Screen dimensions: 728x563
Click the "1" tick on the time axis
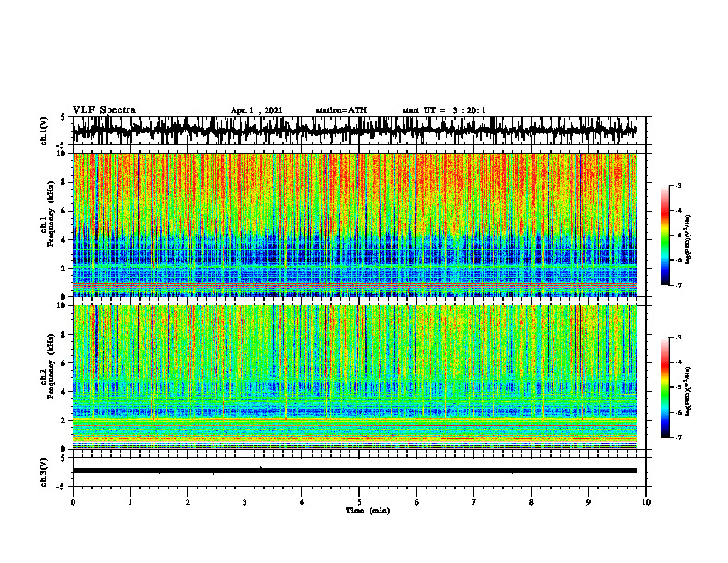click(x=130, y=502)
